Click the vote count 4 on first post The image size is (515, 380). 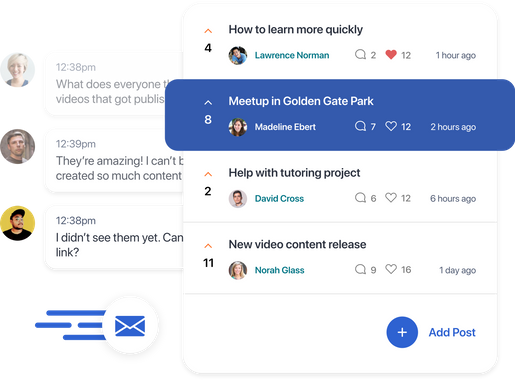(x=208, y=48)
